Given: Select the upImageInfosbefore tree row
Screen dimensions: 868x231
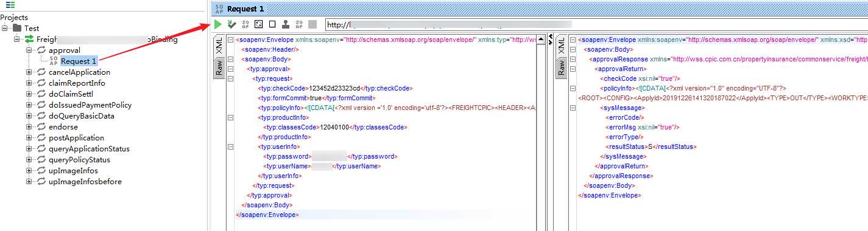Looking at the screenshot, I should coord(85,182).
